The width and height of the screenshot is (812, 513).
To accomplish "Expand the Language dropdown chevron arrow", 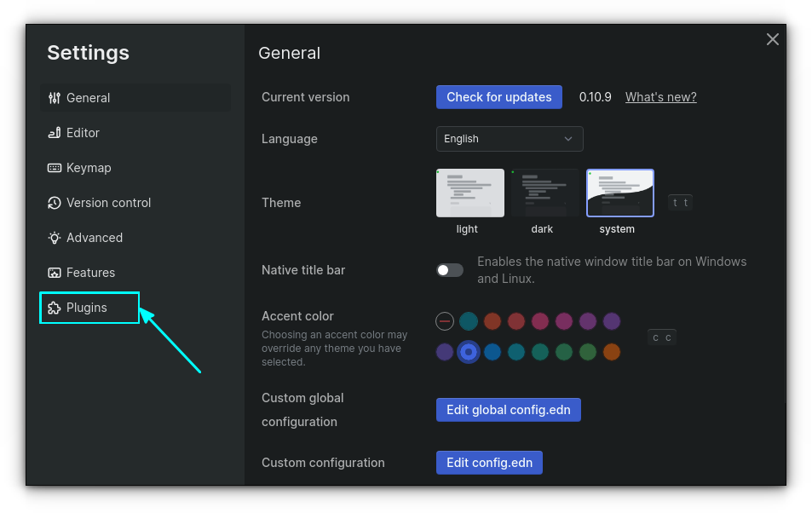I will [x=568, y=139].
